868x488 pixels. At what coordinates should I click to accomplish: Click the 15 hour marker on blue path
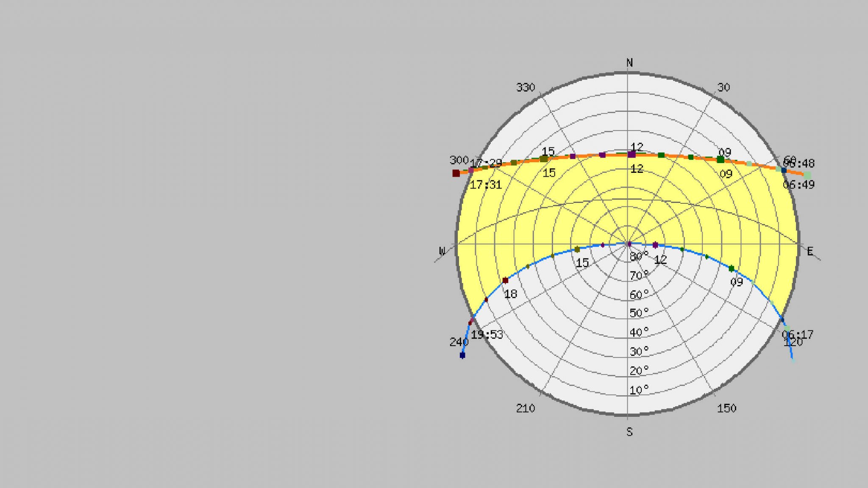[x=577, y=249]
